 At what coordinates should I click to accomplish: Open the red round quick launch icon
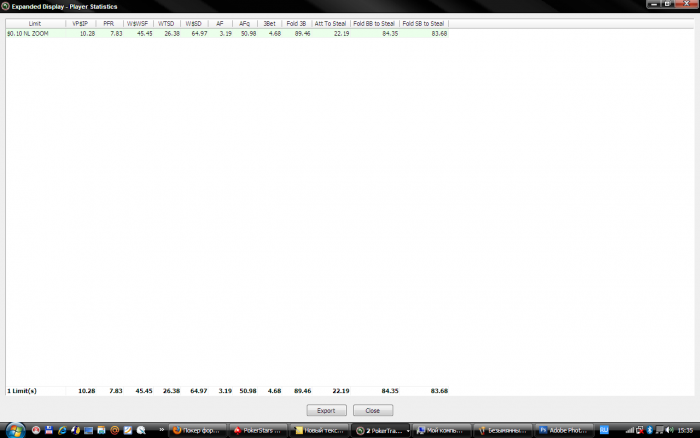coord(36,430)
